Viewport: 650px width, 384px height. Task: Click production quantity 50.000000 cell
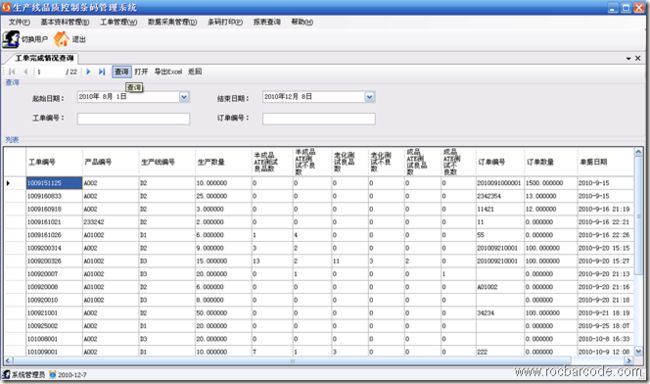(x=223, y=313)
